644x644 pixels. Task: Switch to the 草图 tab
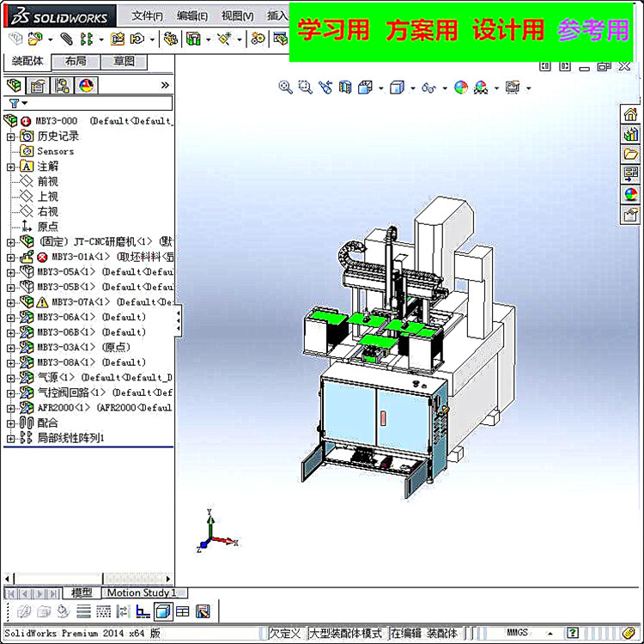pos(124,61)
